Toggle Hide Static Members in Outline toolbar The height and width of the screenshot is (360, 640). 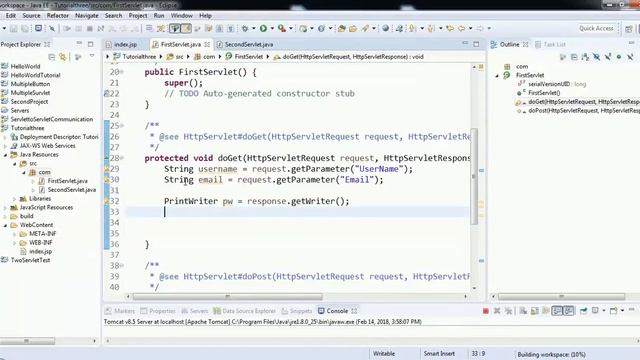pyautogui.click(x=608, y=57)
